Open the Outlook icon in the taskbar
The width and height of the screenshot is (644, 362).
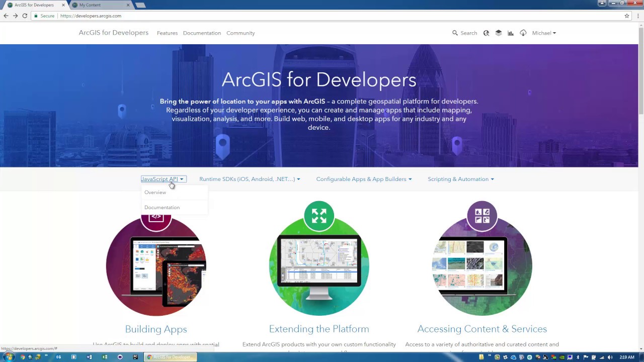pyautogui.click(x=58, y=357)
